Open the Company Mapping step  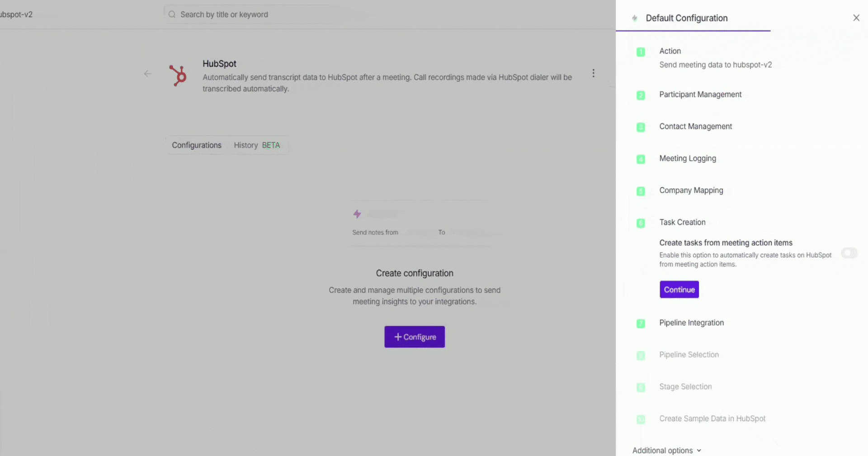(691, 190)
